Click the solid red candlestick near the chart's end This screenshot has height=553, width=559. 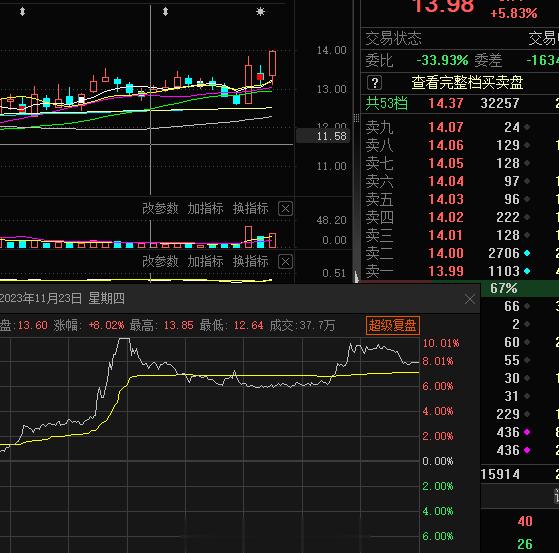(x=260, y=77)
